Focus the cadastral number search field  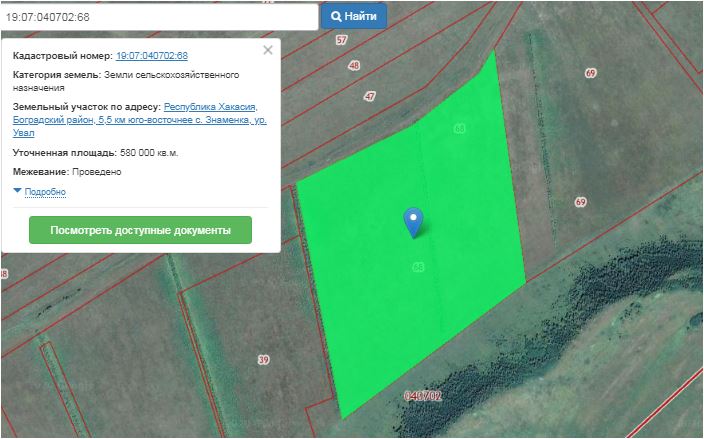(160, 17)
